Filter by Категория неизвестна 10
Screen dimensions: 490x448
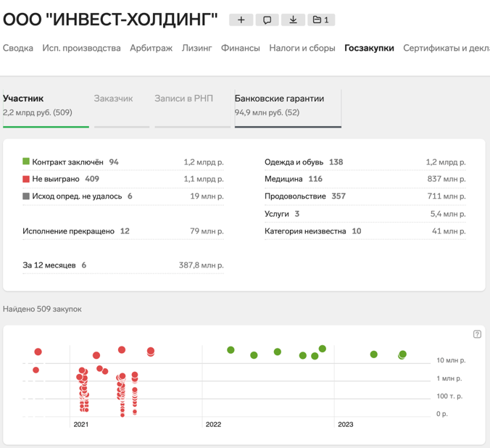pos(365,231)
